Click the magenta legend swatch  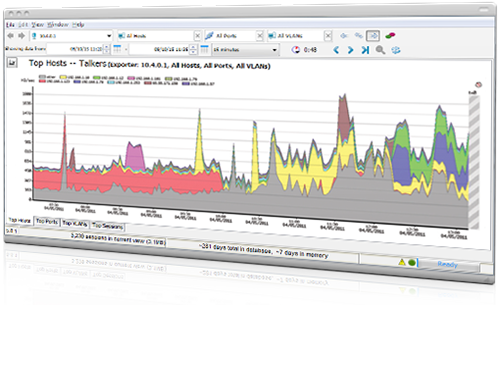pyautogui.click(x=131, y=78)
